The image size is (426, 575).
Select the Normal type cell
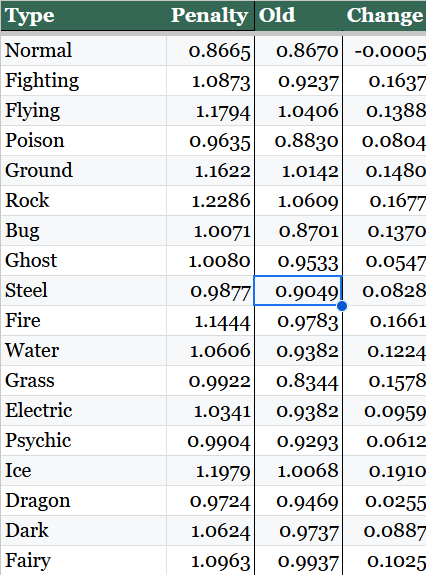[x=84, y=51]
